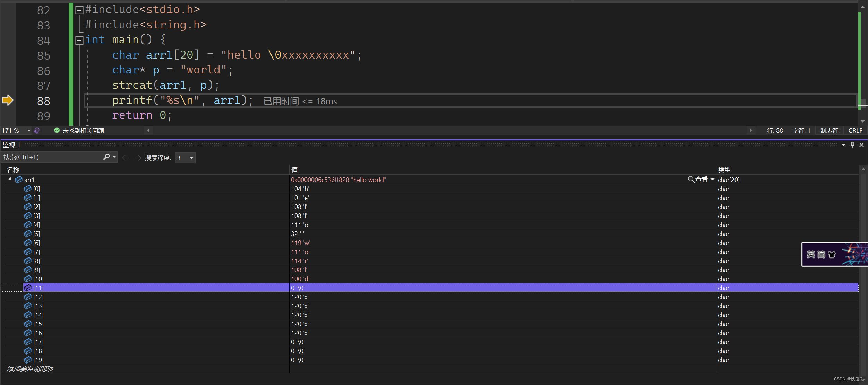Click the cube icon of element [11]

(28, 288)
